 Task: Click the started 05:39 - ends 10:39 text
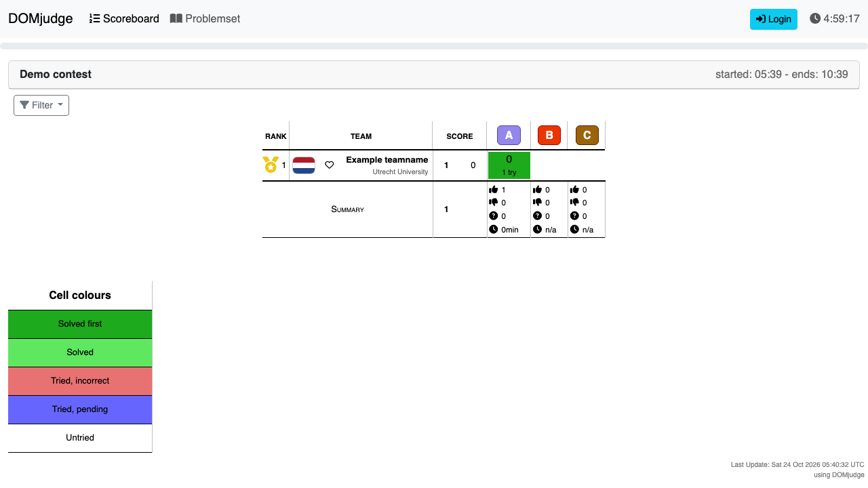(x=782, y=75)
